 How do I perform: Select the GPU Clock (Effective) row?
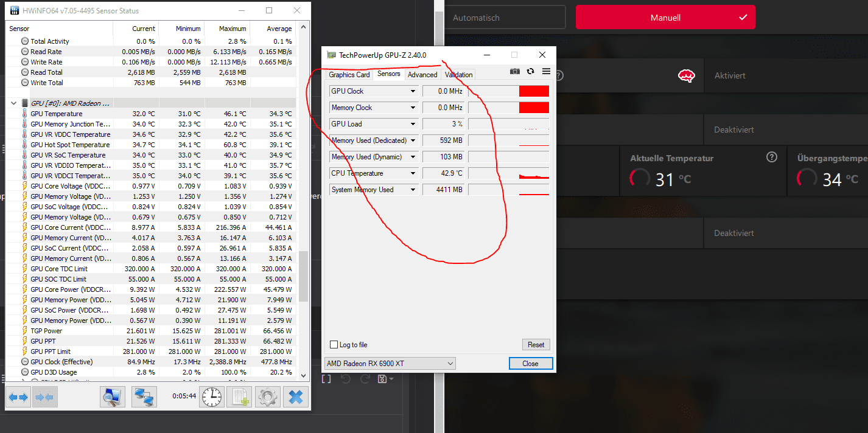click(150, 362)
